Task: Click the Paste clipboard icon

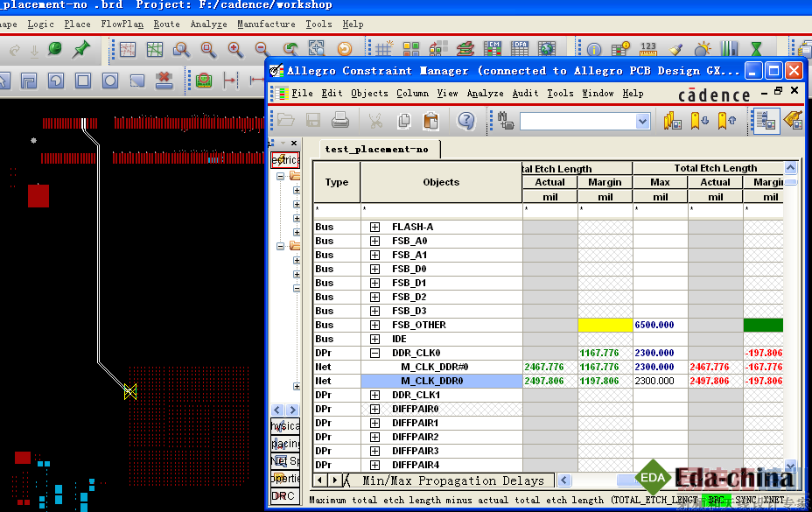Action: pyautogui.click(x=430, y=121)
